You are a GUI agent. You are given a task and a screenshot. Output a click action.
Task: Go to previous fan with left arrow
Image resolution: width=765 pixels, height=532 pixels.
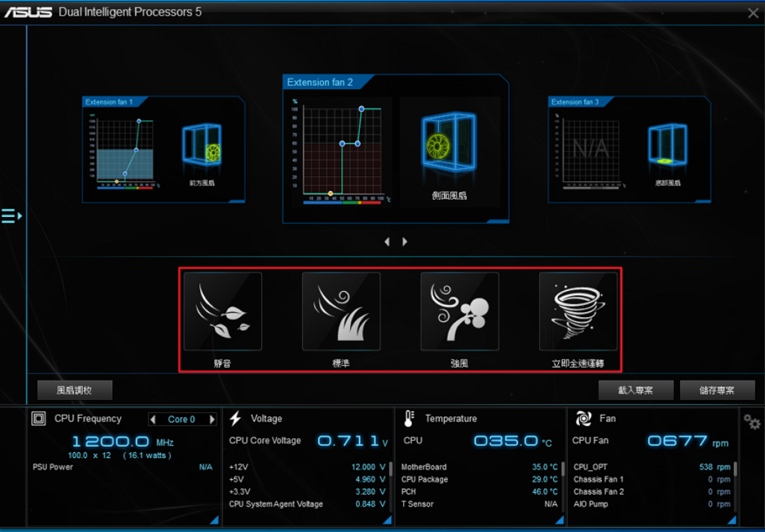click(387, 242)
